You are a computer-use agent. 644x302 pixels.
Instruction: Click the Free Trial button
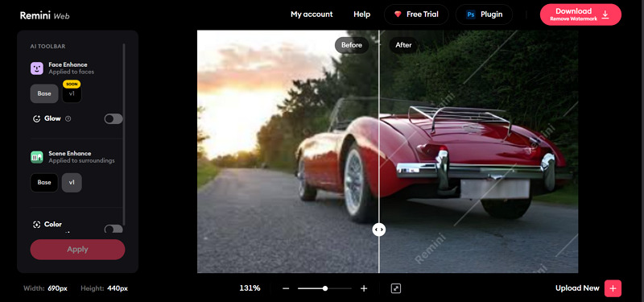[x=417, y=14]
